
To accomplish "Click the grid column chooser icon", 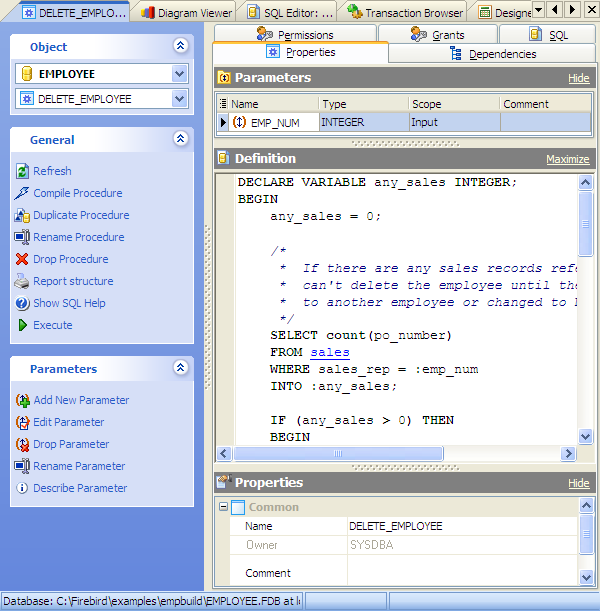I will pyautogui.click(x=223, y=104).
